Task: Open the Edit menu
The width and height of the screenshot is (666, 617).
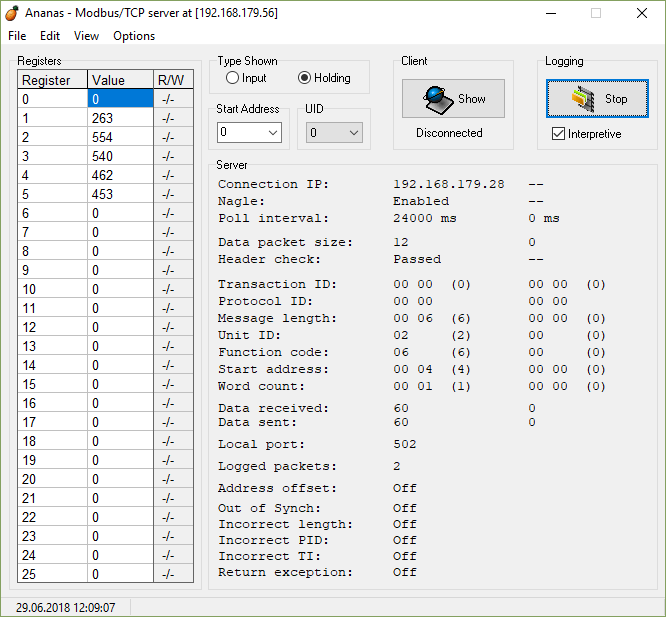Action: 50,36
